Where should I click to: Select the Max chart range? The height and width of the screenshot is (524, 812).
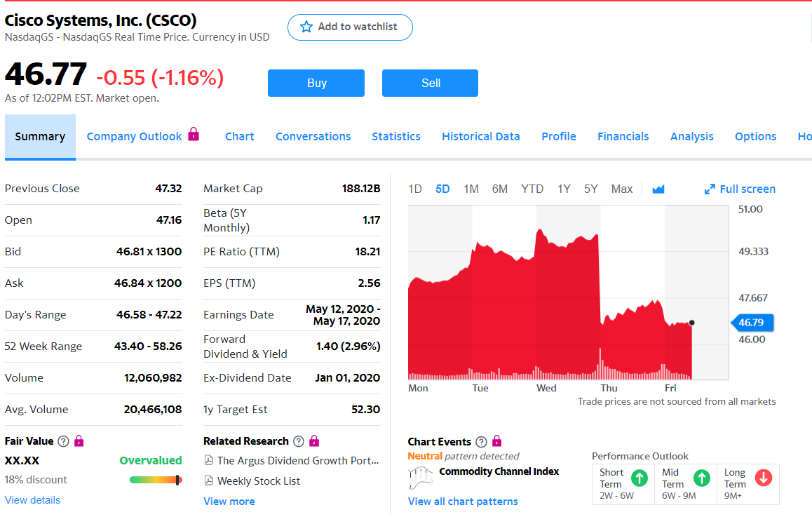point(622,189)
